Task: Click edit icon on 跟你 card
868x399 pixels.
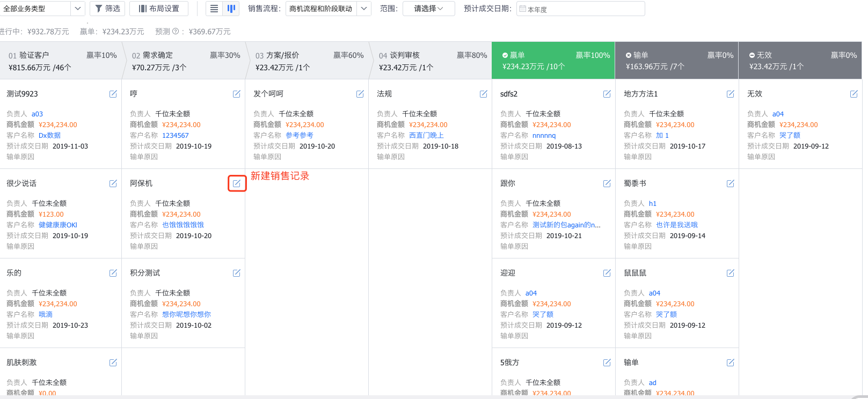Action: coord(607,183)
